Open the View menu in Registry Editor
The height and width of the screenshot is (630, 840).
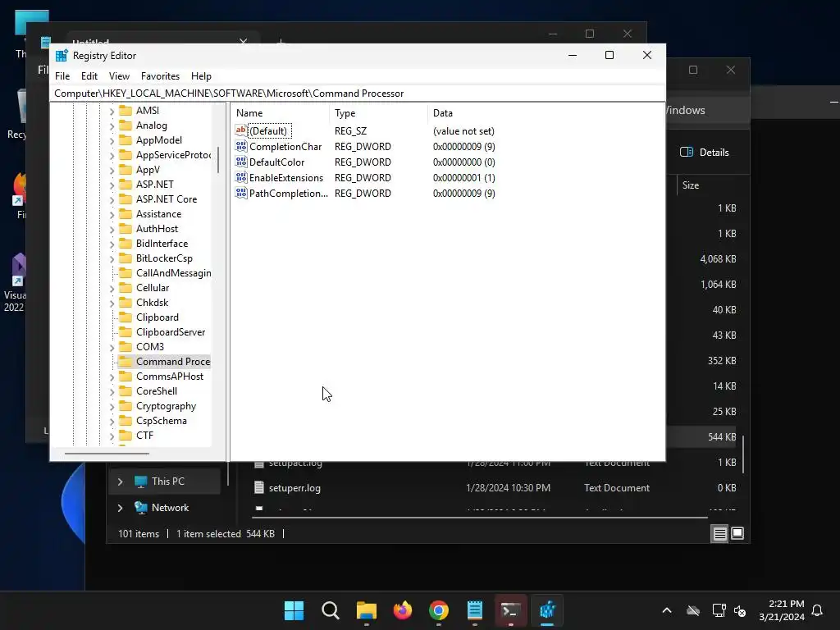point(119,76)
